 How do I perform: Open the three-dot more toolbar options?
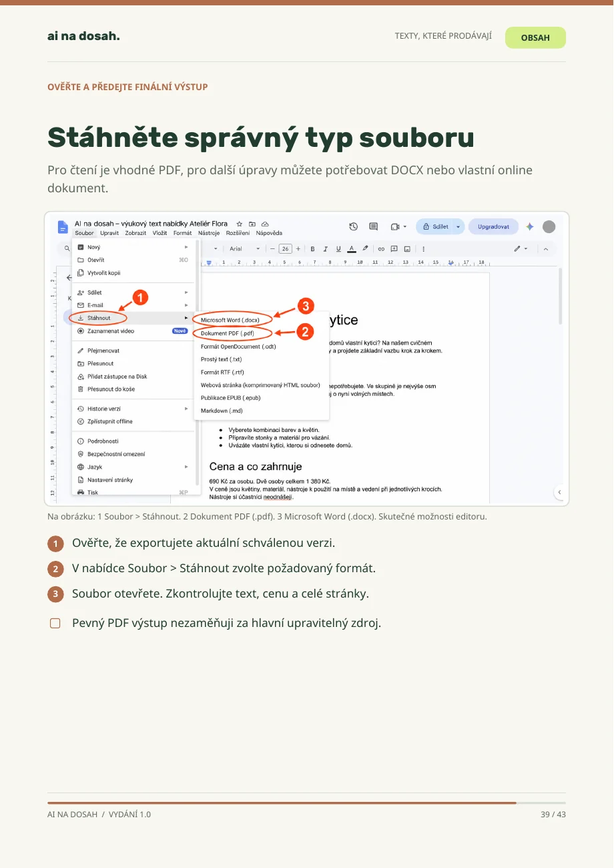tap(424, 248)
